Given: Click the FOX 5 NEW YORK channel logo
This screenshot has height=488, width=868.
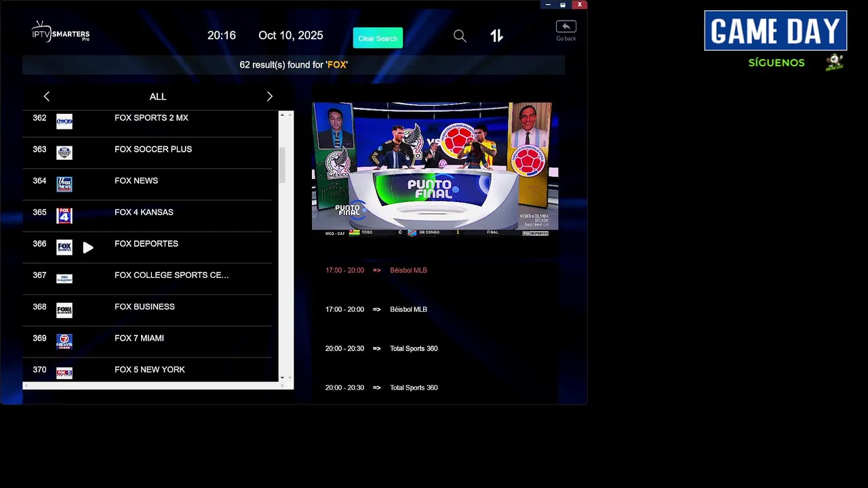Looking at the screenshot, I should [64, 373].
